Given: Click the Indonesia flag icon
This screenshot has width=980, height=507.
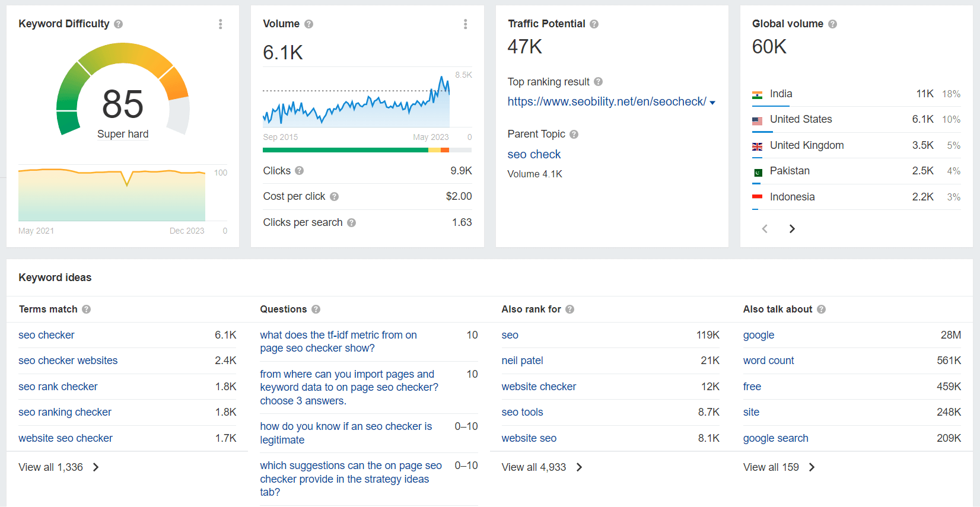Looking at the screenshot, I should pos(758,197).
